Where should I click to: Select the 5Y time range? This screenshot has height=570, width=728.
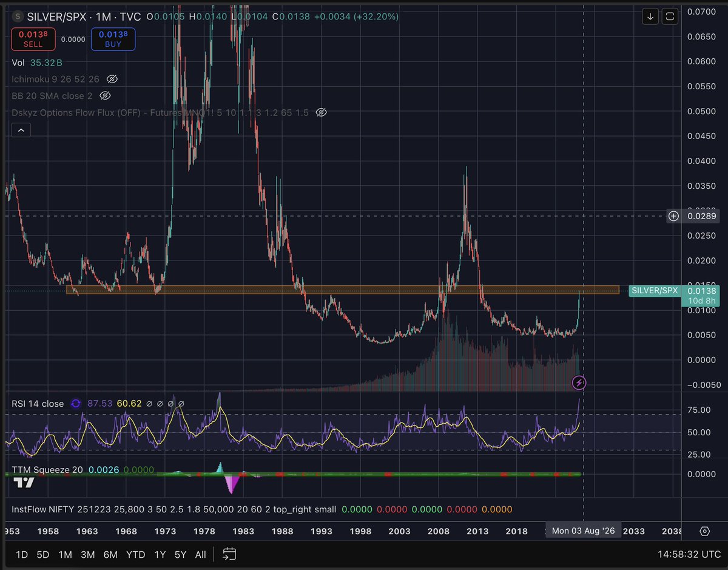click(x=180, y=554)
